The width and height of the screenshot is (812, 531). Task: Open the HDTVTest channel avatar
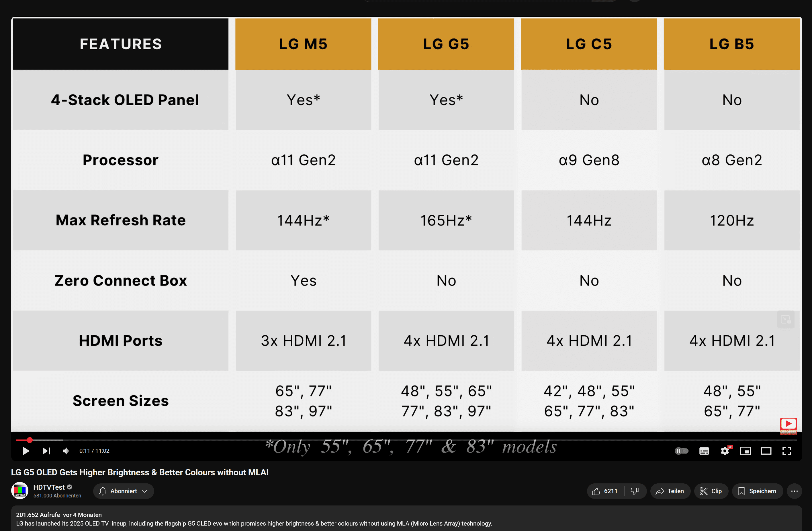coord(20,491)
